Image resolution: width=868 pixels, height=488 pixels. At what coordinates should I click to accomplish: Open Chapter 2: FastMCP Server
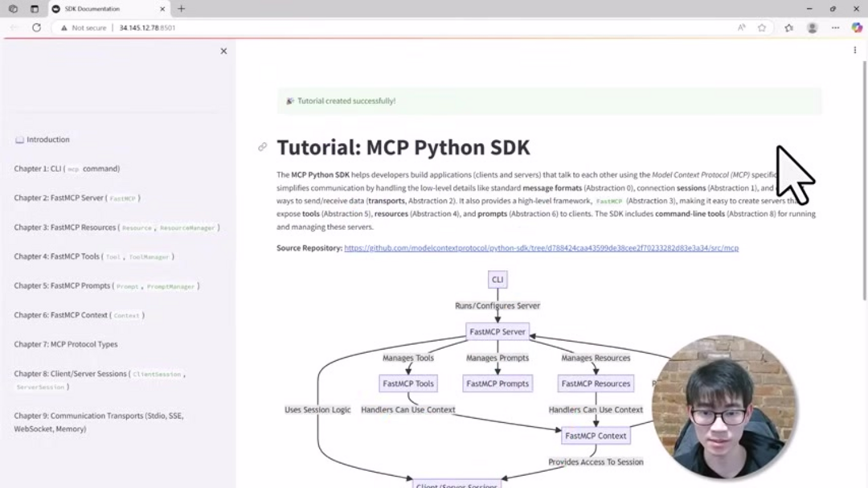coord(76,198)
